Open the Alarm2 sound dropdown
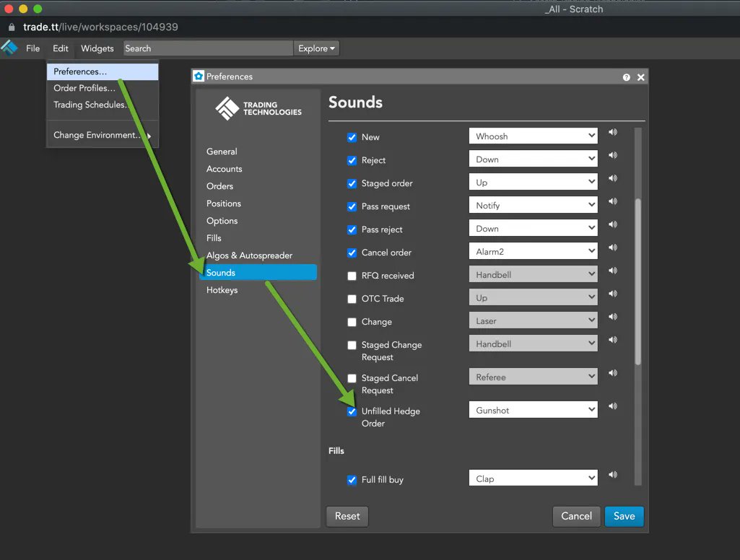 pyautogui.click(x=534, y=252)
